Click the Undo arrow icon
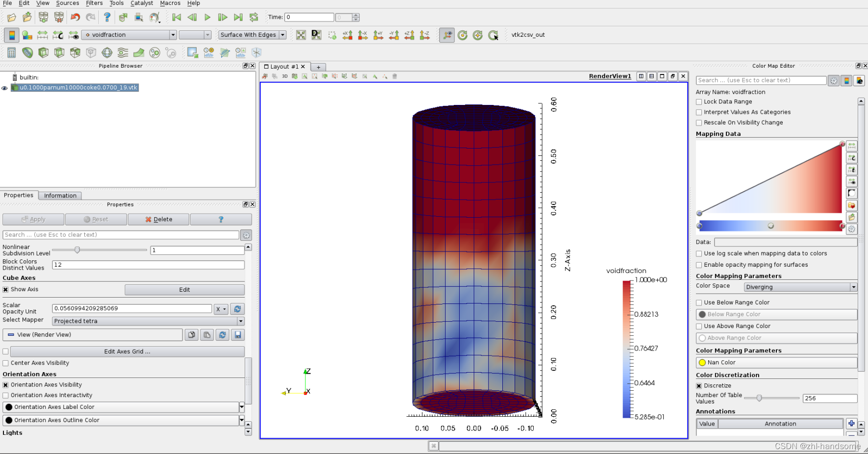 75,18
